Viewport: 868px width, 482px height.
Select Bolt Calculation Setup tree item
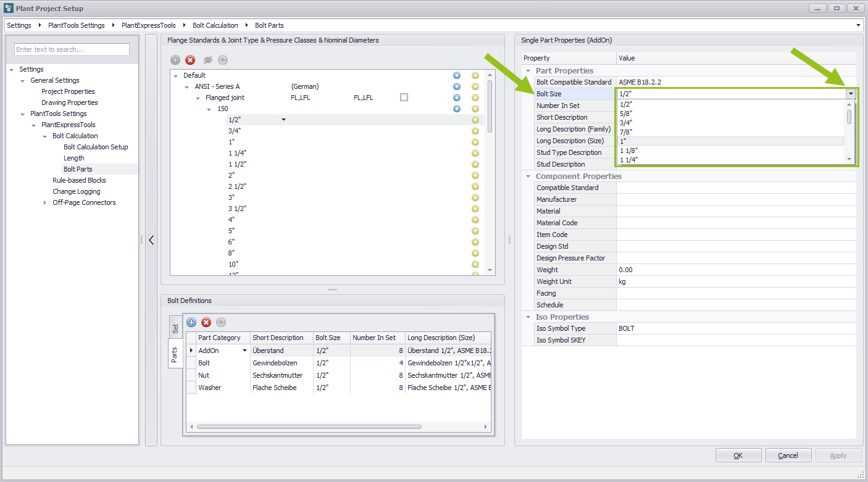pos(96,147)
